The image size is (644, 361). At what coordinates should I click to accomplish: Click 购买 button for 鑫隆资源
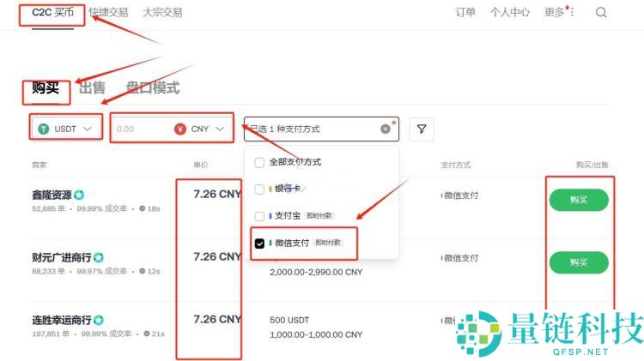pyautogui.click(x=579, y=200)
